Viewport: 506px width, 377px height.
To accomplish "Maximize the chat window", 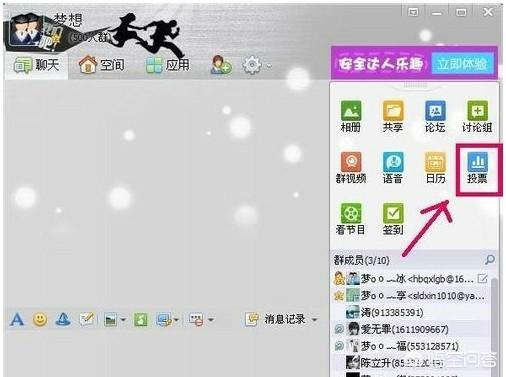I will [x=461, y=13].
